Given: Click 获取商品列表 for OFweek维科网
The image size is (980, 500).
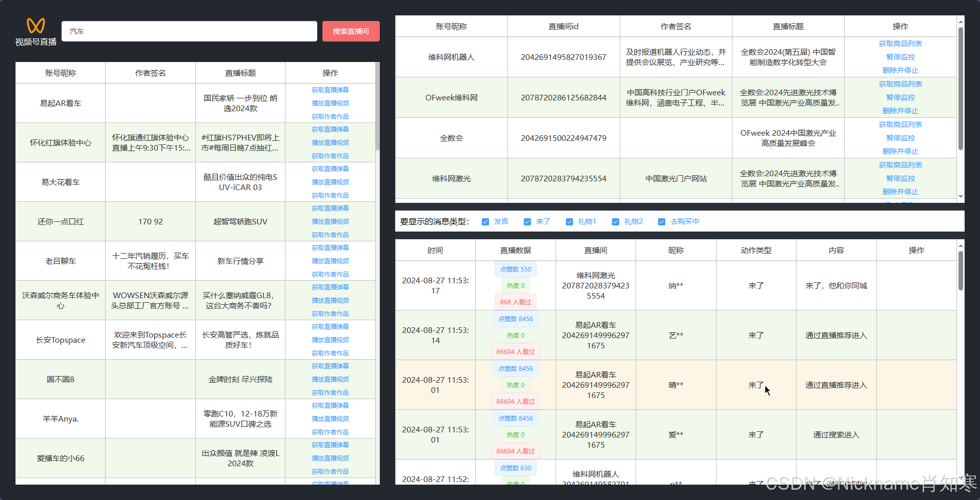Looking at the screenshot, I should coord(900,84).
